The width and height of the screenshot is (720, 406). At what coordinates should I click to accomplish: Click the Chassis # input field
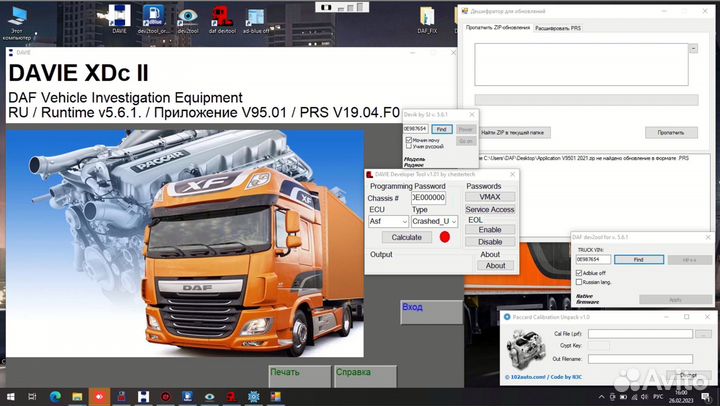pyautogui.click(x=428, y=197)
